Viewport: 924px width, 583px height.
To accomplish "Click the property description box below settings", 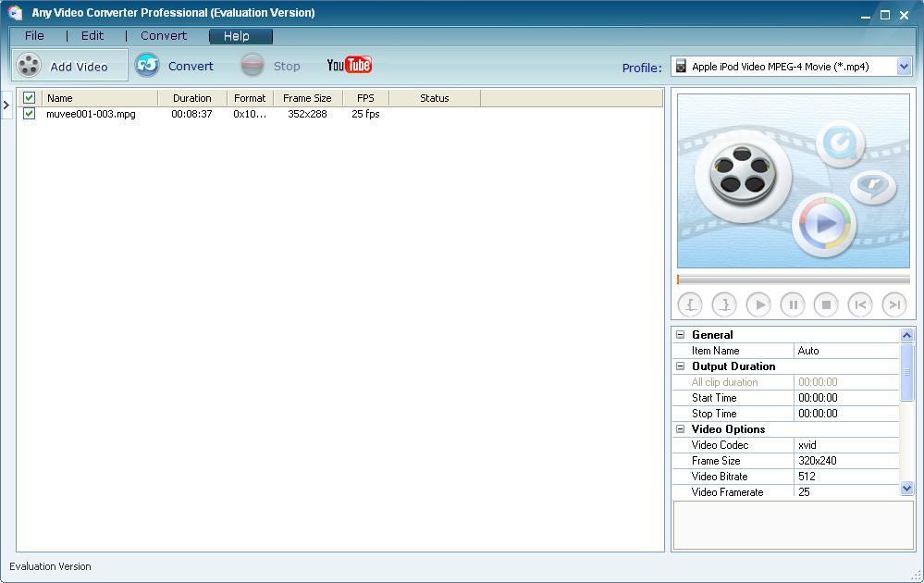I will 794,526.
